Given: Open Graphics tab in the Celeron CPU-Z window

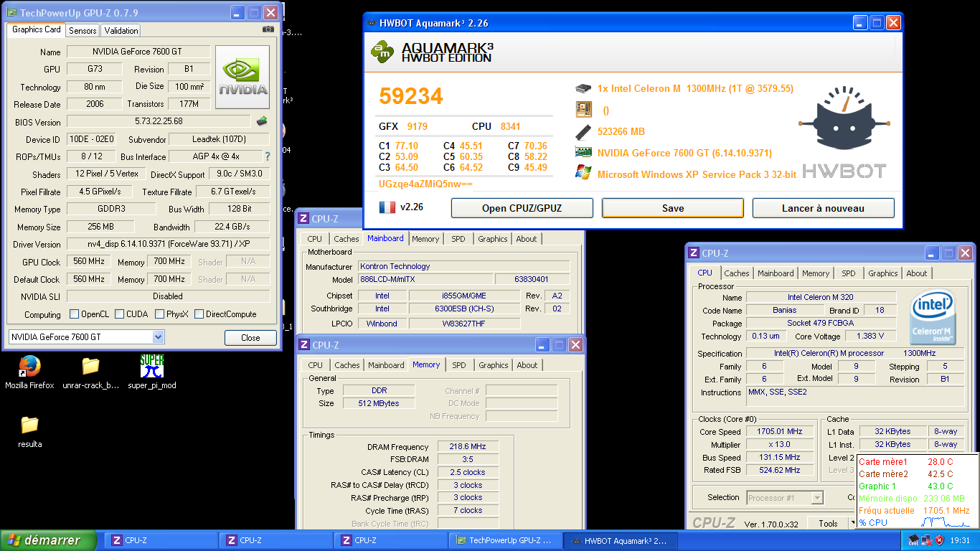Looking at the screenshot, I should click(x=883, y=273).
